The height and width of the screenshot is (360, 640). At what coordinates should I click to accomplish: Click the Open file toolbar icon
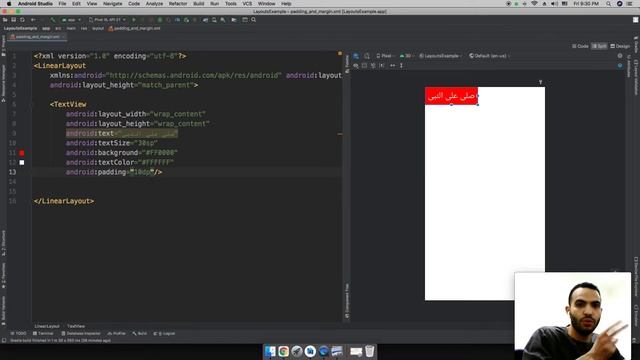point(5,20)
